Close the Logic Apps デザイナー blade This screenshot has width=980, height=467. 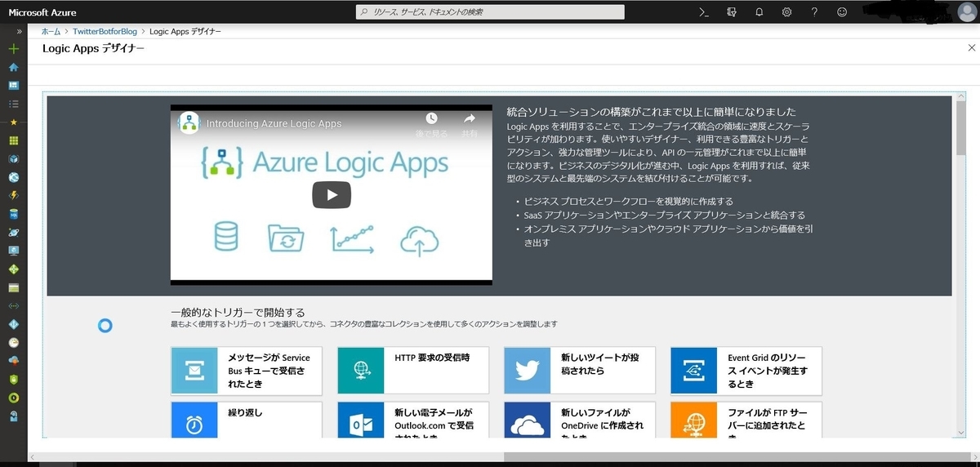tap(971, 49)
